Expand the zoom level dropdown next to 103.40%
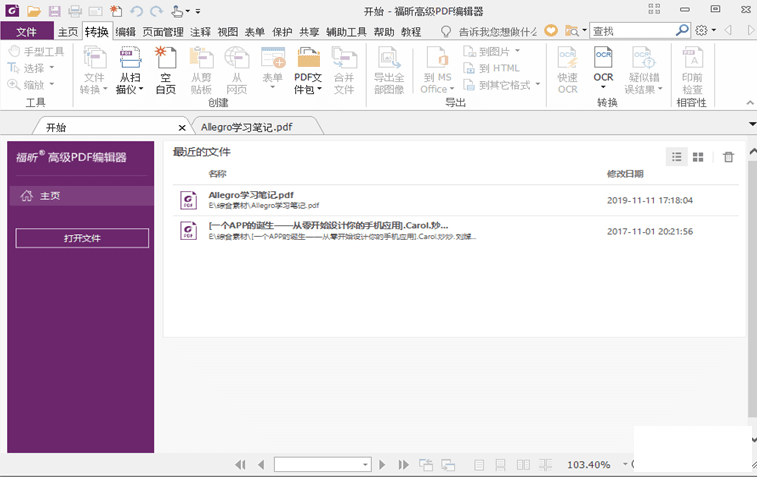The width and height of the screenshot is (757, 477). [625, 464]
